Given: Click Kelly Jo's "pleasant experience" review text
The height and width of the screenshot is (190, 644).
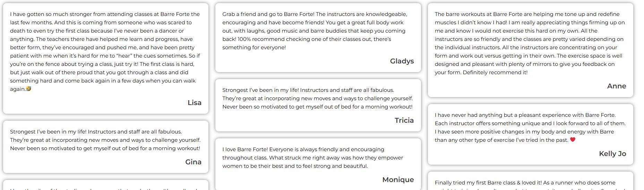Looking at the screenshot, I should [x=530, y=127].
